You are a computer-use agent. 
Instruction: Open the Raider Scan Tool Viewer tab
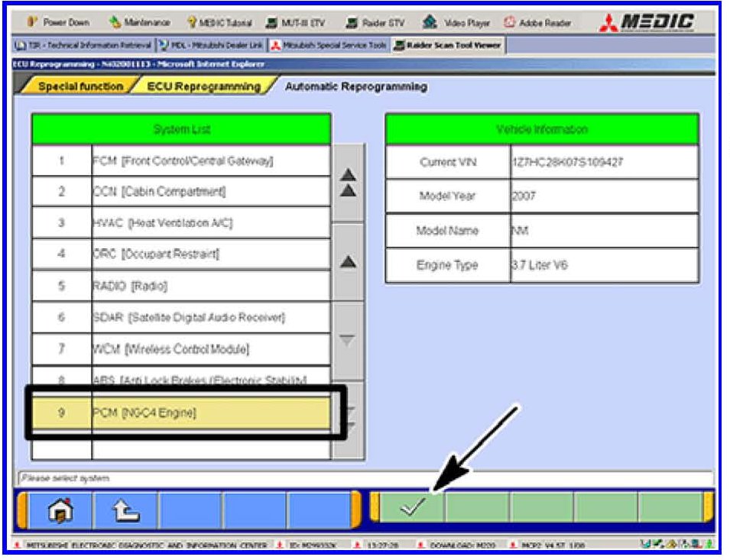click(448, 45)
